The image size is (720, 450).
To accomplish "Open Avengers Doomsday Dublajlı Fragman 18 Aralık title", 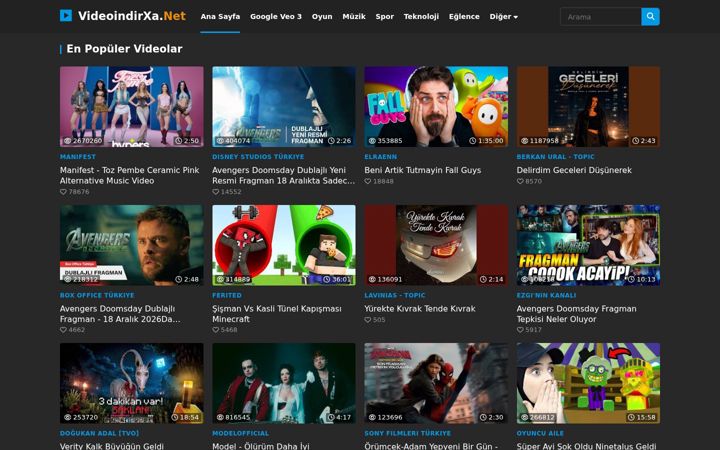I will (120, 314).
